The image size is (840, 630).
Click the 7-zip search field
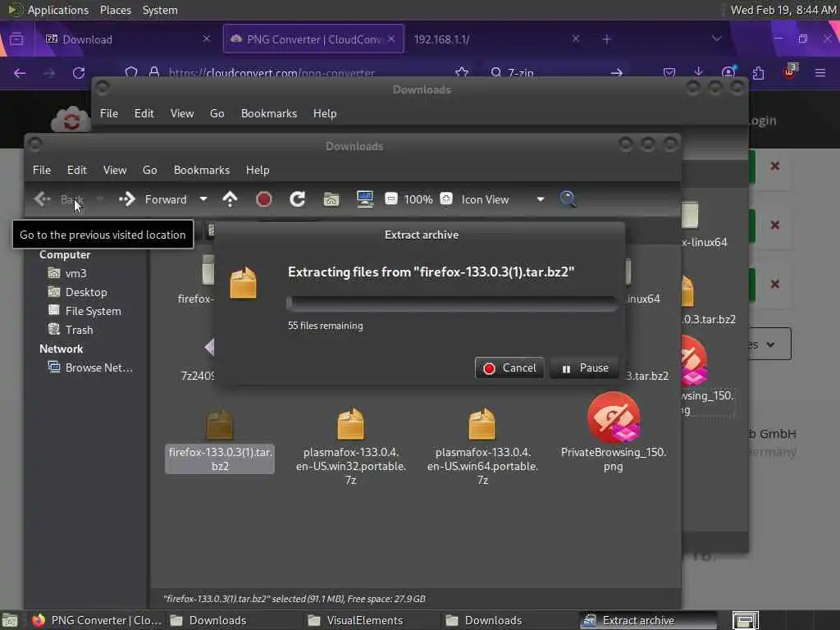pyautogui.click(x=557, y=73)
